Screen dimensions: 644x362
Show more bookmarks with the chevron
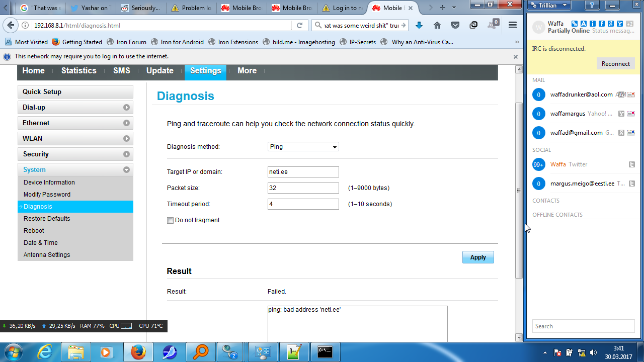516,42
